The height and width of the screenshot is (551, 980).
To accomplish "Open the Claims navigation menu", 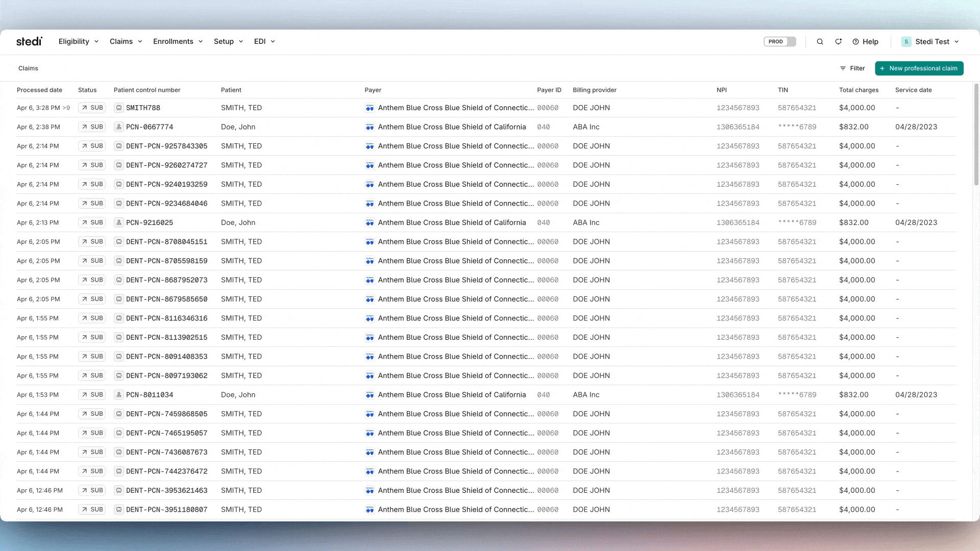I will pos(126,41).
